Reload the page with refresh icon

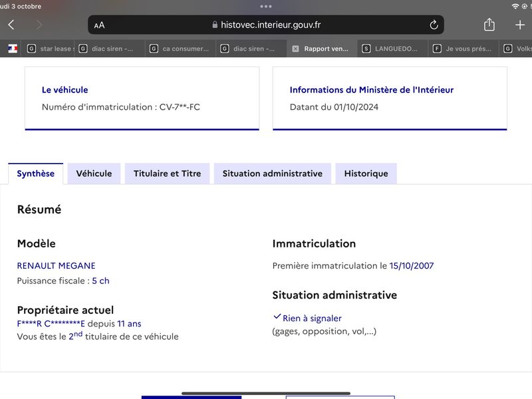click(434, 25)
